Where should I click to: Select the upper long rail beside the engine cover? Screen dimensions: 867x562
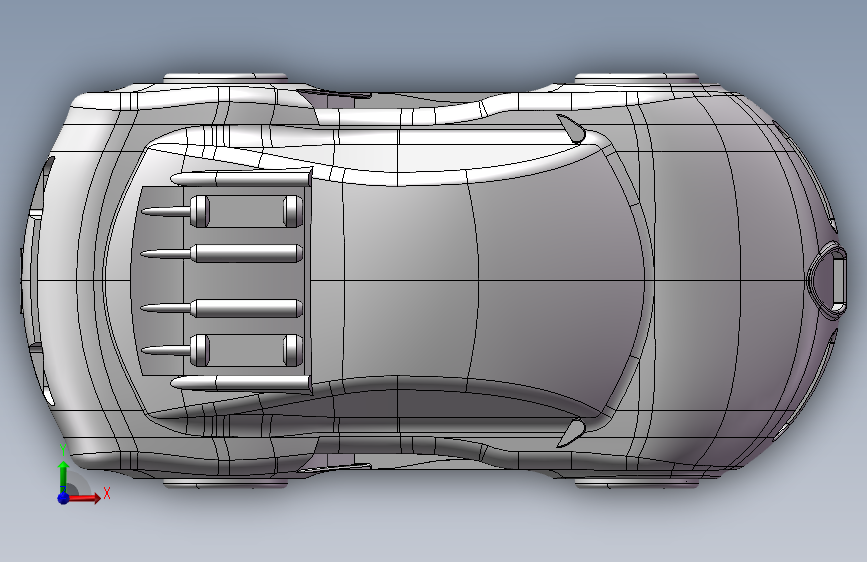pyautogui.click(x=241, y=179)
